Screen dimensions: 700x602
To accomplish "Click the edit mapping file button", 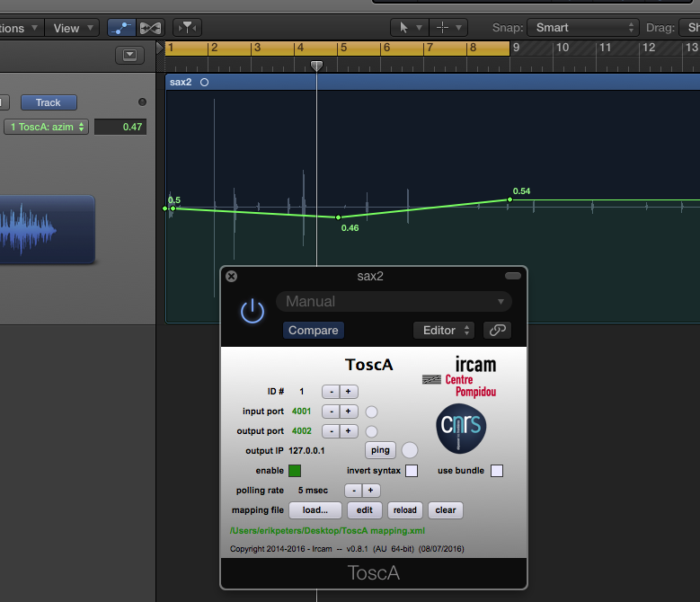I will (x=365, y=510).
